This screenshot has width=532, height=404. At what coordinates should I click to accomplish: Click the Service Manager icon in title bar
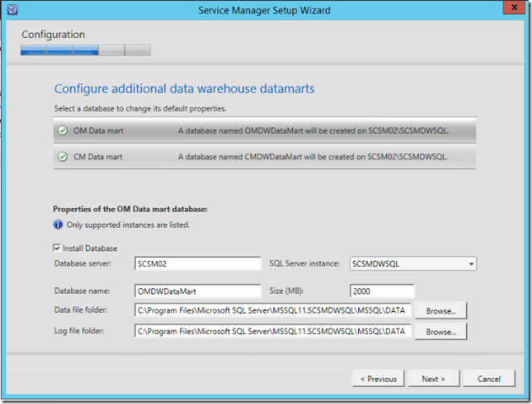click(x=14, y=10)
